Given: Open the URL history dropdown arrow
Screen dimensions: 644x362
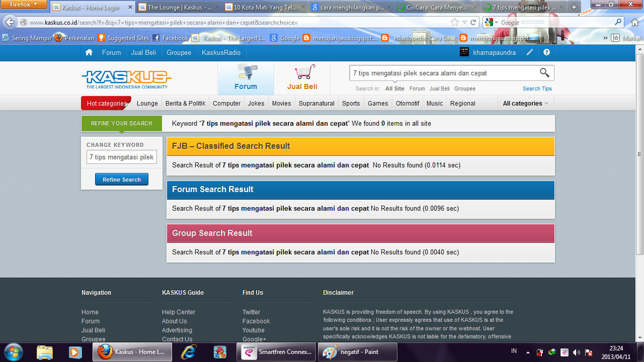Looking at the screenshot, I should coord(464,23).
